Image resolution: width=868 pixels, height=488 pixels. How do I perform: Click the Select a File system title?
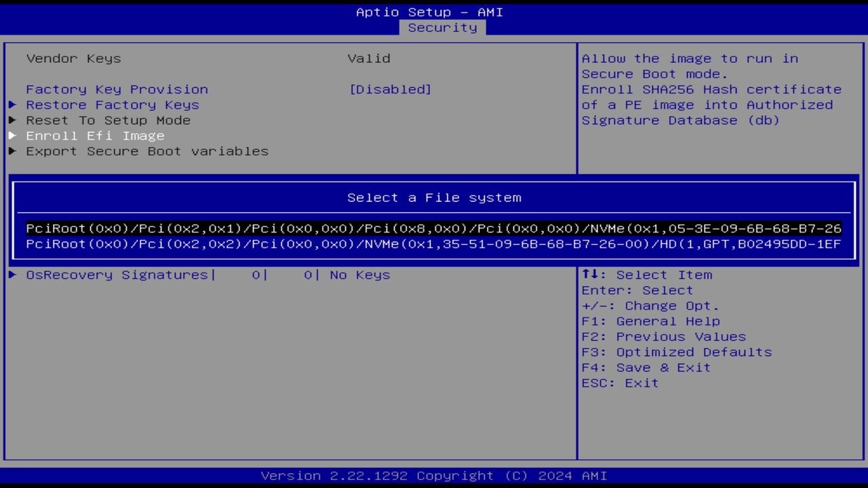coord(434,198)
